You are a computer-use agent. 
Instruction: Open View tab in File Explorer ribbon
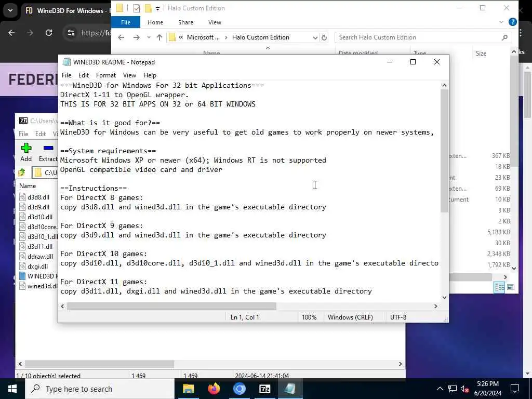pos(215,22)
